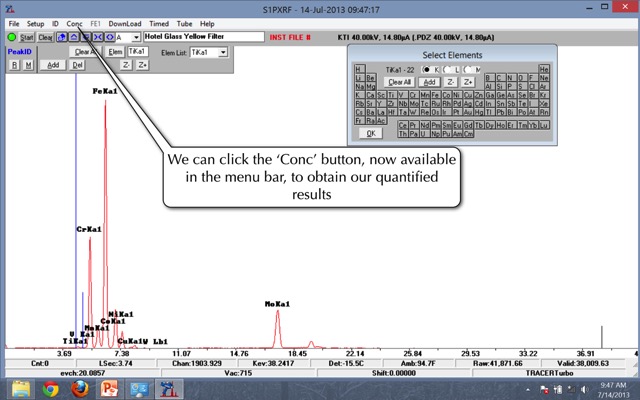Switch to S1PXRF app in taskbar
Screen dimensions: 640x400
coord(169,389)
